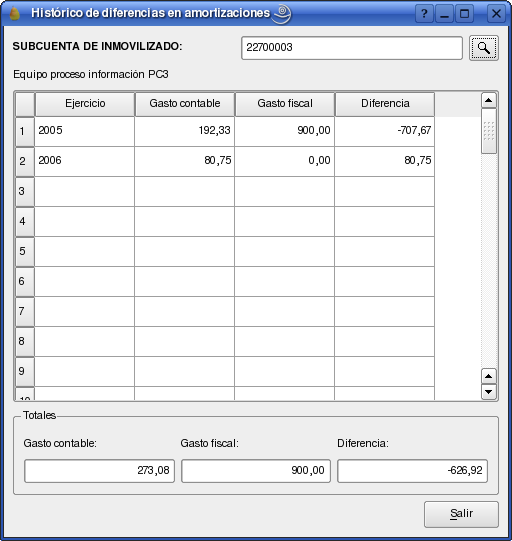Click the empty Diferencia cell in row 6

click(x=385, y=282)
